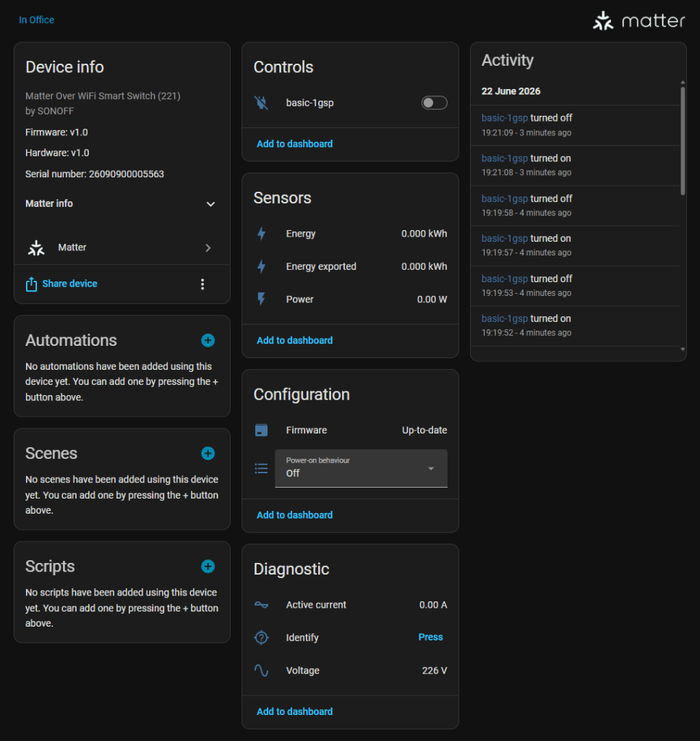This screenshot has width=700, height=741.
Task: Click the Voltage sine wave icon
Action: [261, 670]
